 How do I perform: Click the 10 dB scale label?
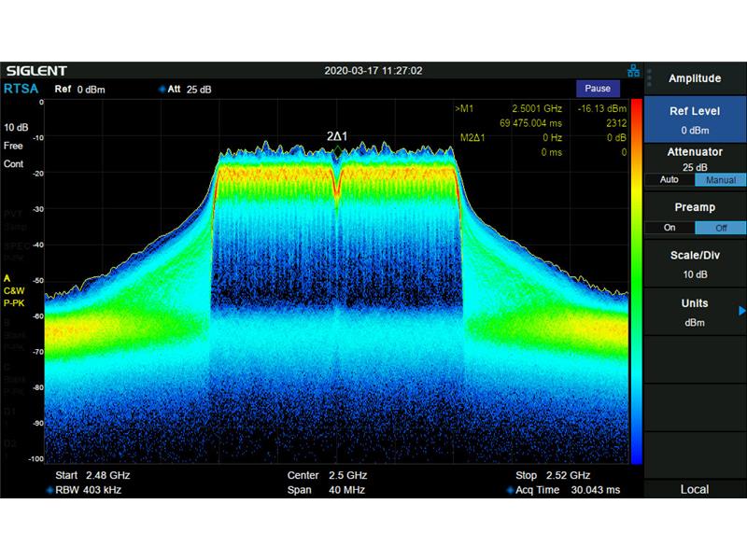pyautogui.click(x=16, y=128)
